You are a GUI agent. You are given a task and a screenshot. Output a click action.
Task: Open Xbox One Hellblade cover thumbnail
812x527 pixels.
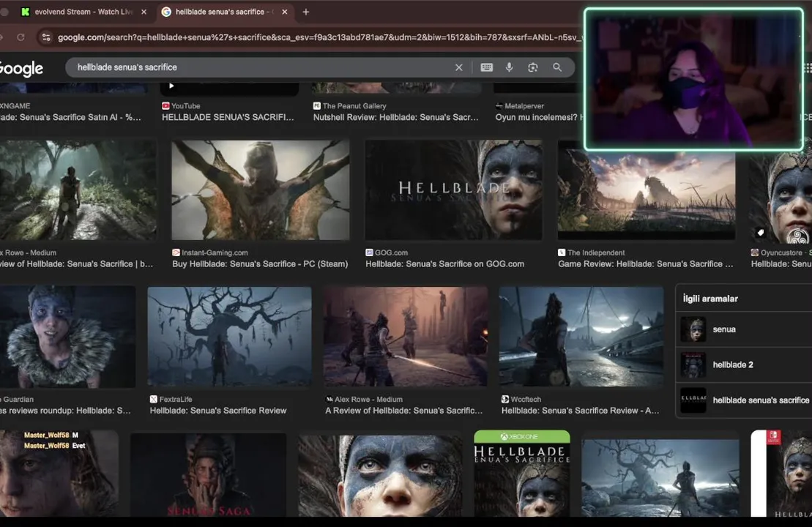(x=522, y=473)
